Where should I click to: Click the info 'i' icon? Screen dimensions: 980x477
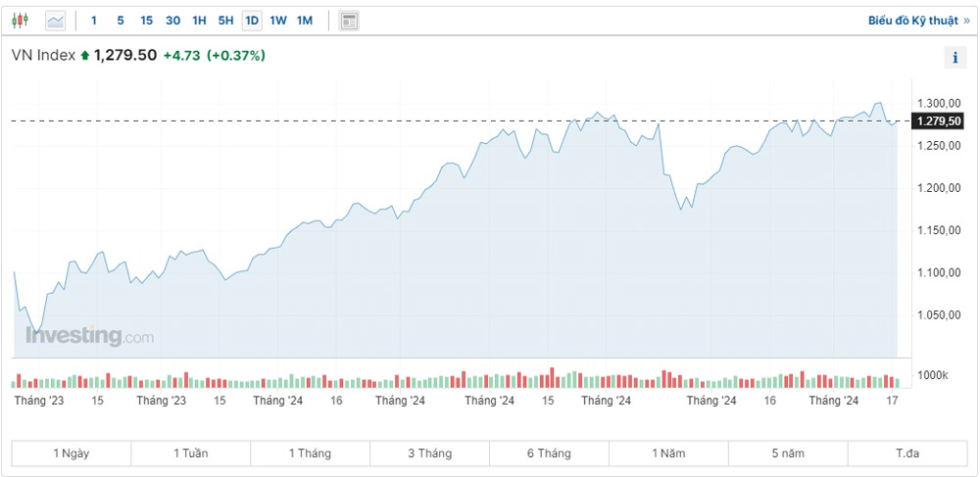pos(955,58)
